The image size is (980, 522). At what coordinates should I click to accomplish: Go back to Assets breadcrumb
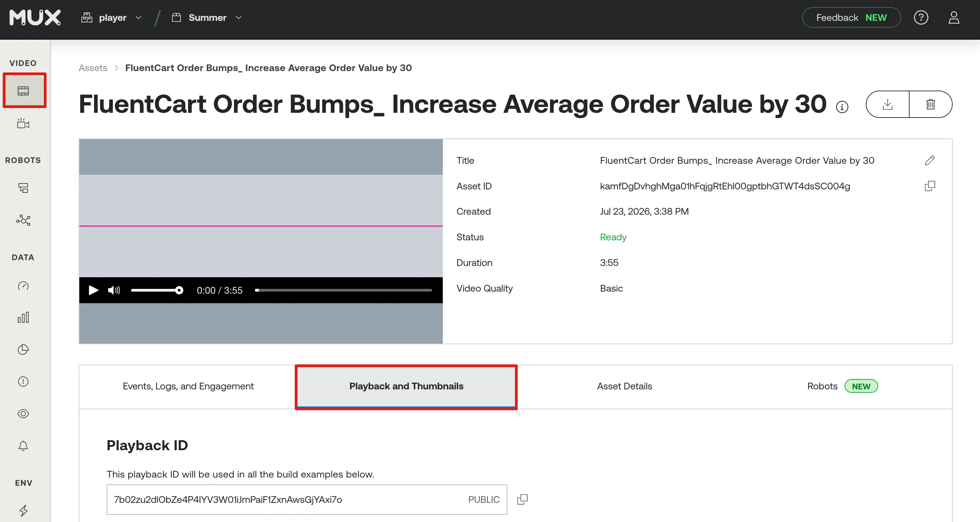click(93, 68)
